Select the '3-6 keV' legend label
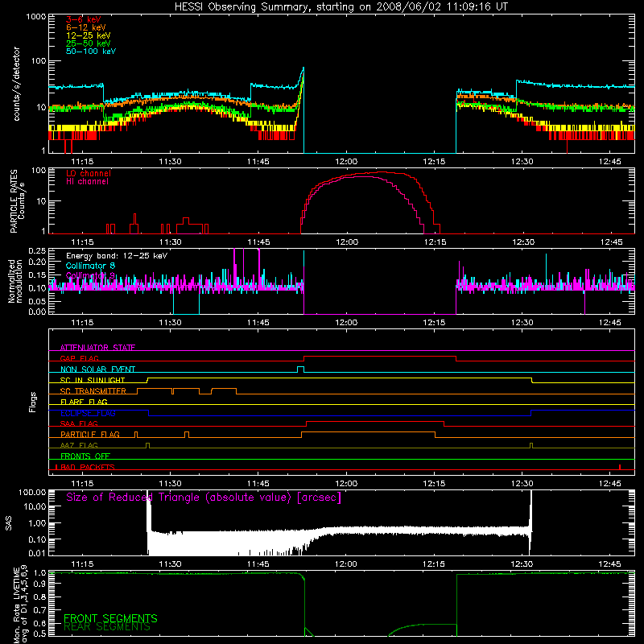 [x=84, y=19]
